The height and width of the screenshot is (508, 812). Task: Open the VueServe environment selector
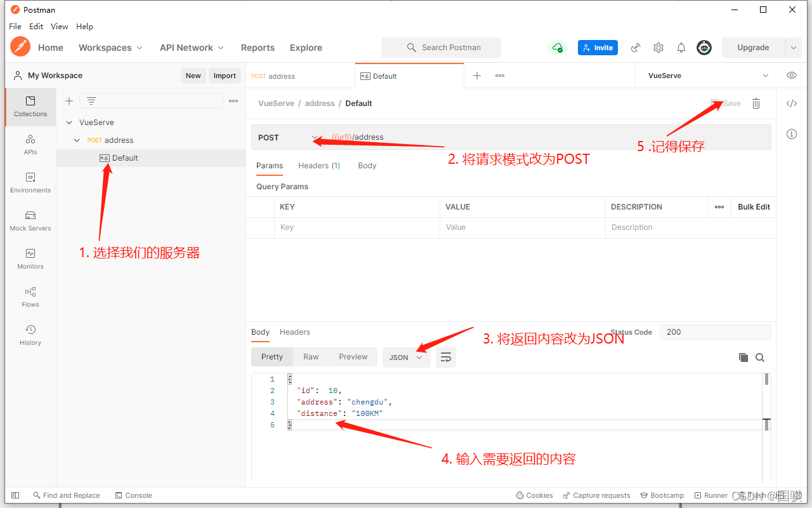(709, 76)
